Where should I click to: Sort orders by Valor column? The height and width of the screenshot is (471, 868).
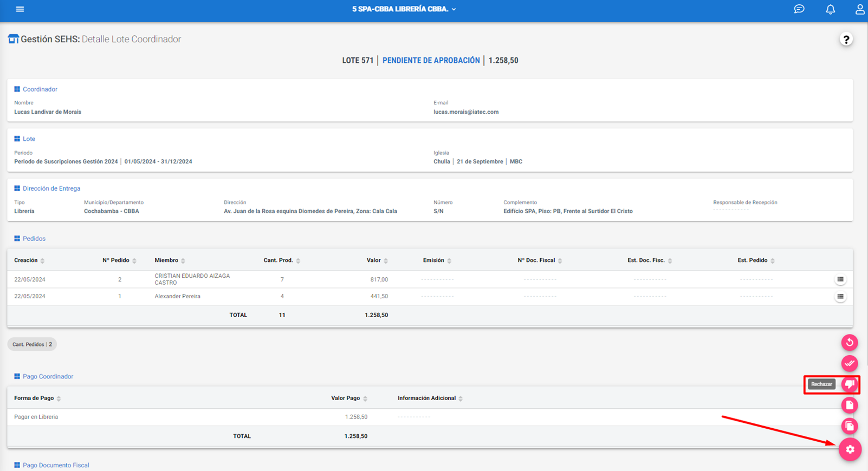(377, 260)
